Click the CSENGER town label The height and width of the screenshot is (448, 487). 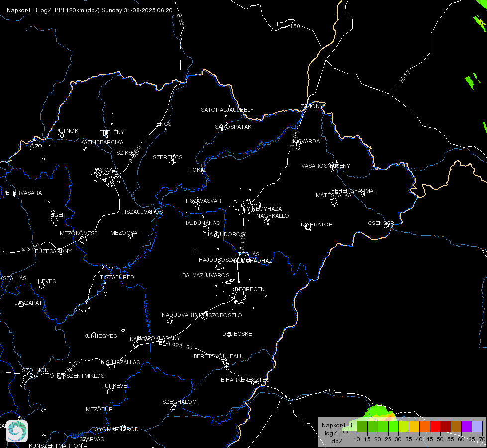point(381,223)
